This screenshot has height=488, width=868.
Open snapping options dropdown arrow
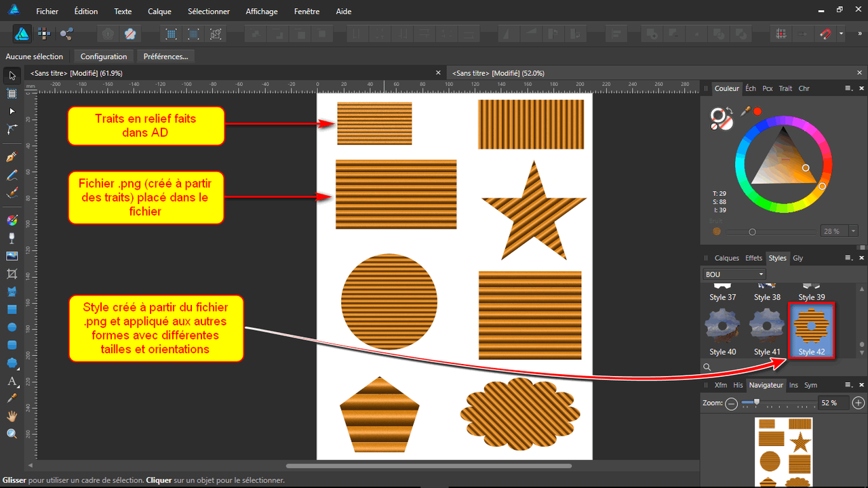click(x=841, y=33)
